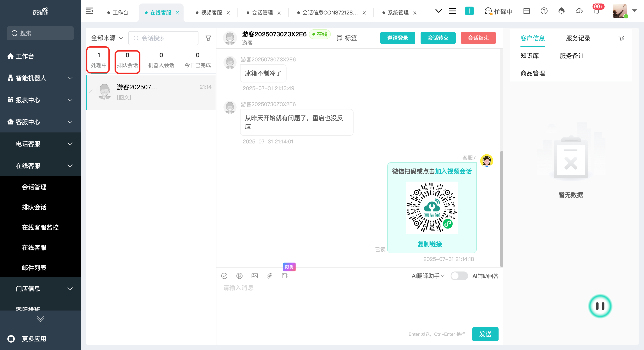Image resolution: width=644 pixels, height=350 pixels.
Task: Click the 会话搜索 search field
Action: (x=163, y=38)
